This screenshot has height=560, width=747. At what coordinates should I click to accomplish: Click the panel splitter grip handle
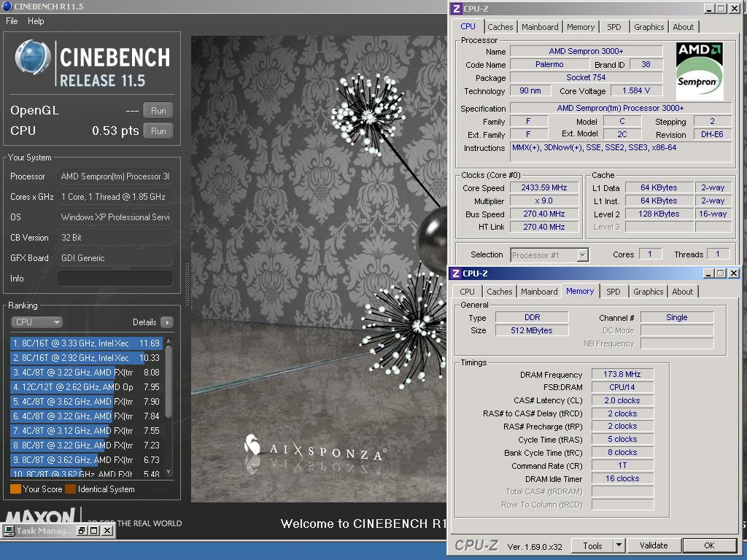click(186, 284)
